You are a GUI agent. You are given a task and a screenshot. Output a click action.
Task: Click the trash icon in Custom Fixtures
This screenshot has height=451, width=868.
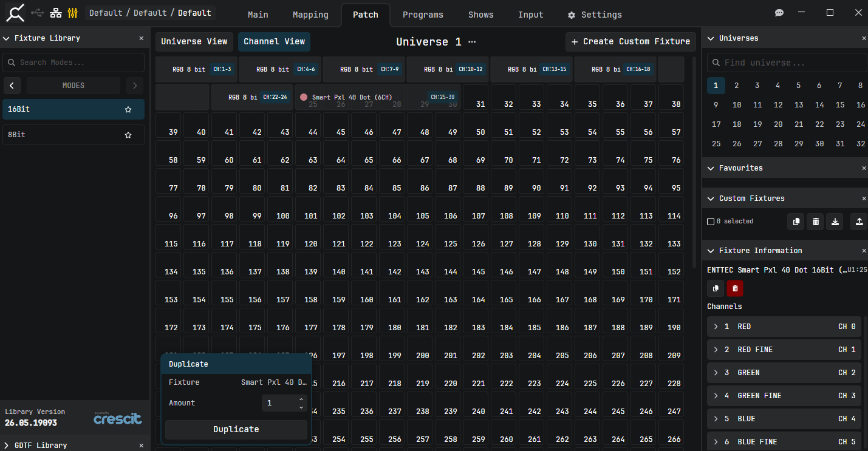(x=816, y=222)
